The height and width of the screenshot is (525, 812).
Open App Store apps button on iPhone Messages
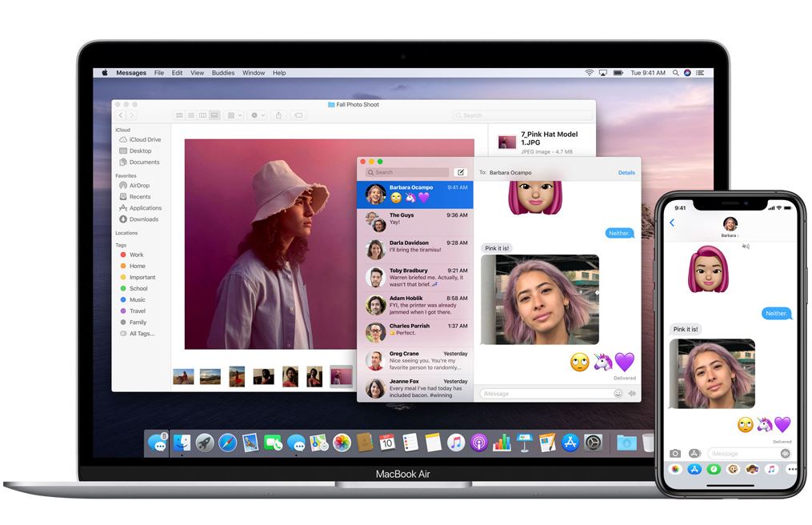point(694,454)
